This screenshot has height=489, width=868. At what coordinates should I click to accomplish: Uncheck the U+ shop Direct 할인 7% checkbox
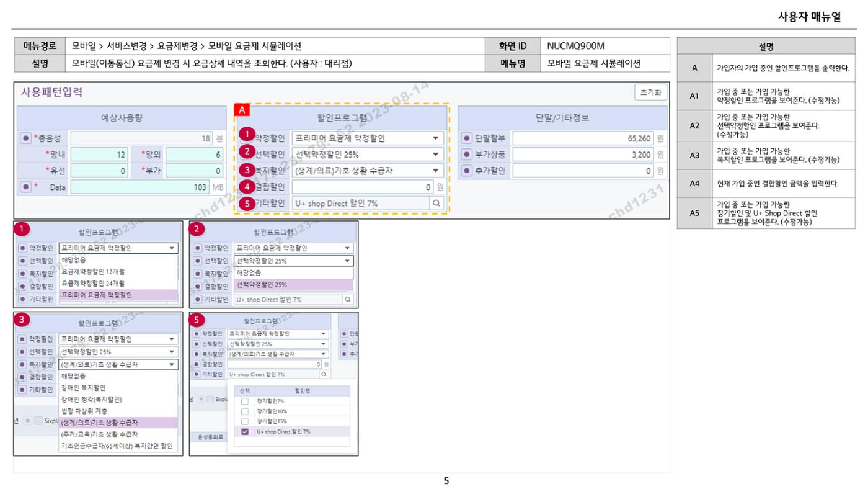click(x=244, y=431)
